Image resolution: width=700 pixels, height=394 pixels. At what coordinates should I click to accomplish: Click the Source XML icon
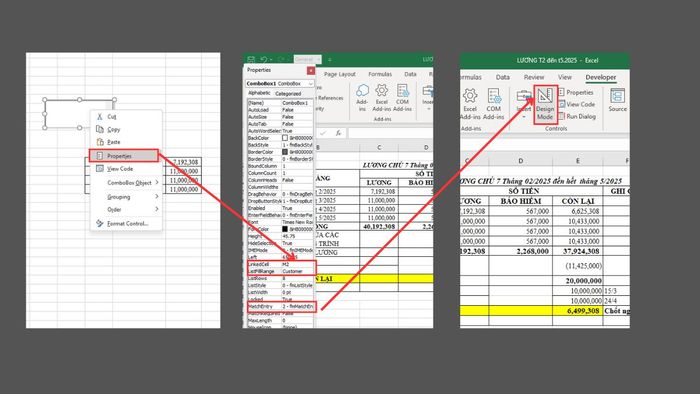617,100
